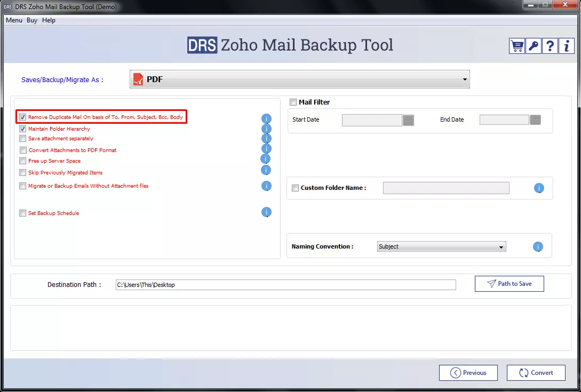
Task: View info for Custom Folder Name
Action: [x=539, y=188]
